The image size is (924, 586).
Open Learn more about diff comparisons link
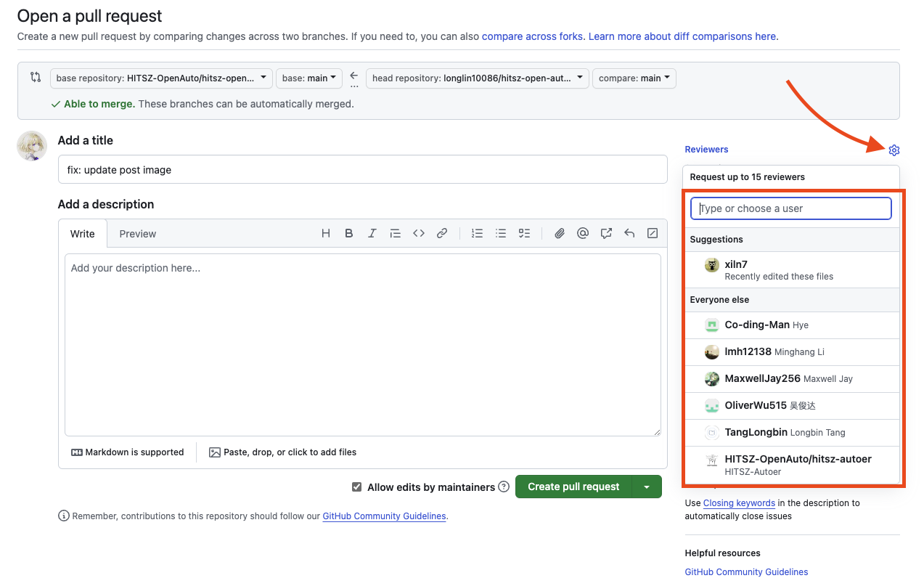682,36
